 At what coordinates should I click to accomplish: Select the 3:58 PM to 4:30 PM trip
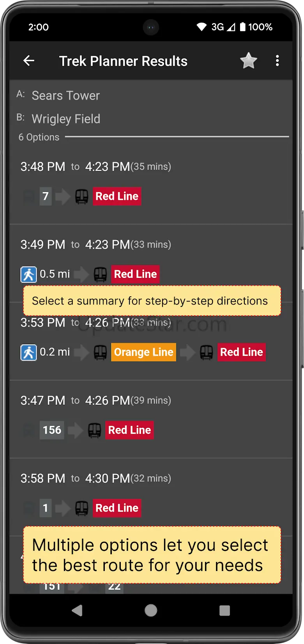(95, 479)
